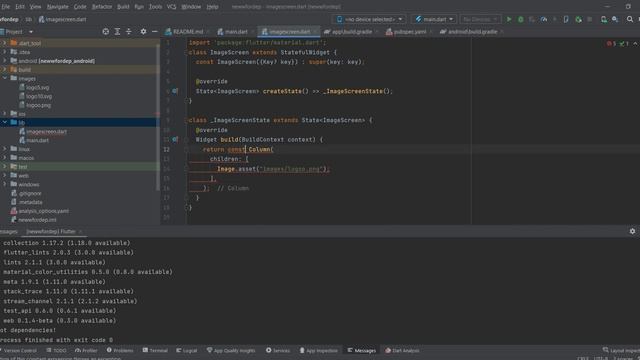
Task: Open the Refactor menu
Action: (102, 7)
